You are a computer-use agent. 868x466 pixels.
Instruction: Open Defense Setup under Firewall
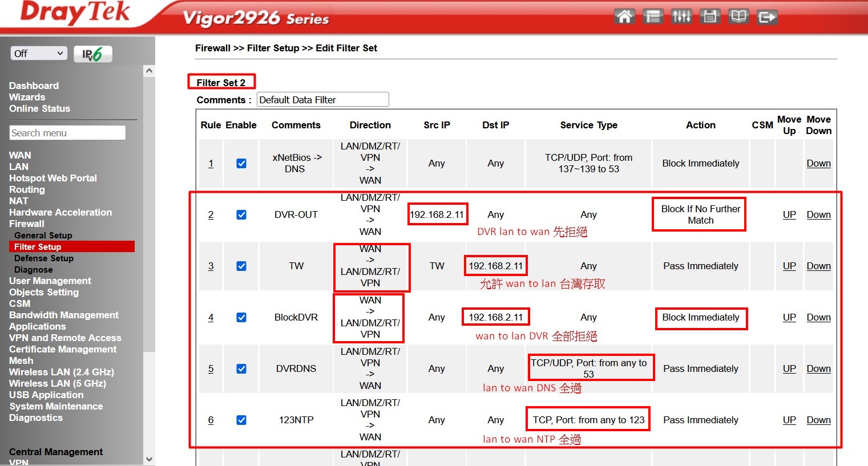click(x=44, y=258)
